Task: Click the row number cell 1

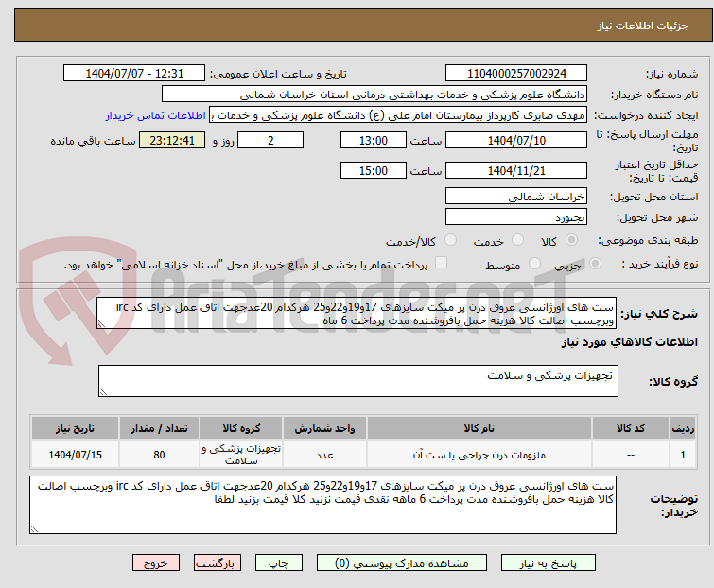Action: [x=683, y=454]
